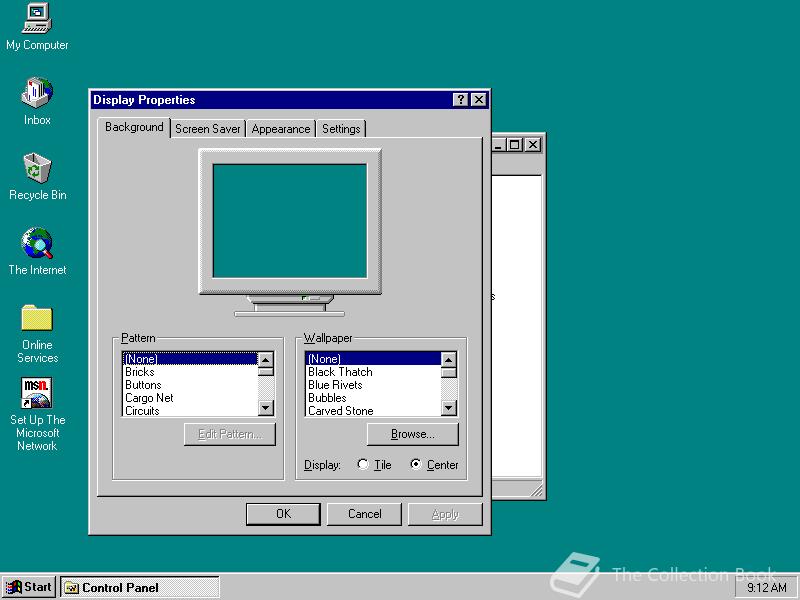Viewport: 800px width, 600px height.
Task: Click the Pattern list scroll up arrow
Action: coord(266,359)
